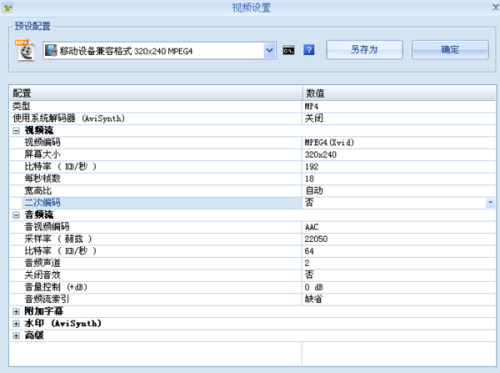Viewport: 500px width, 373px height.
Task: Open the 二次编码 value dropdown arrow
Action: click(x=490, y=202)
